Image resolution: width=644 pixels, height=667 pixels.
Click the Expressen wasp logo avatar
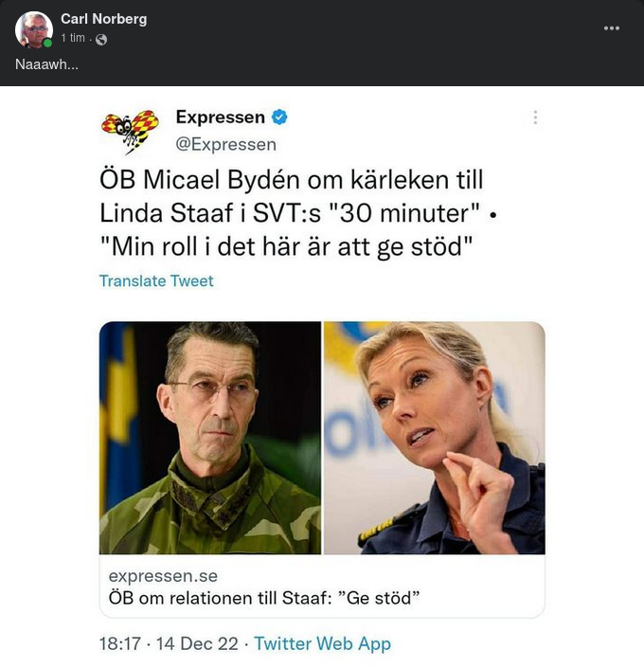[129, 130]
